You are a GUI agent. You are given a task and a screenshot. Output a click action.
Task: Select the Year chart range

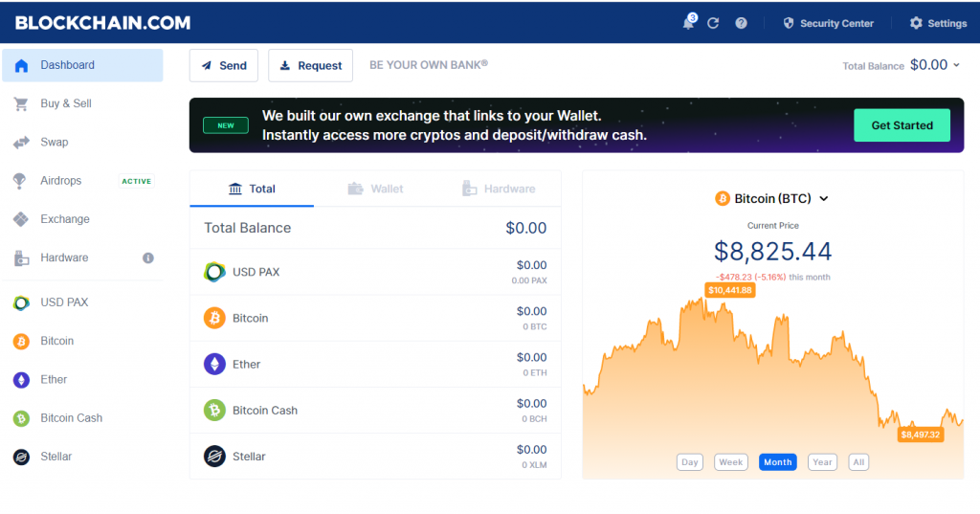pos(822,462)
